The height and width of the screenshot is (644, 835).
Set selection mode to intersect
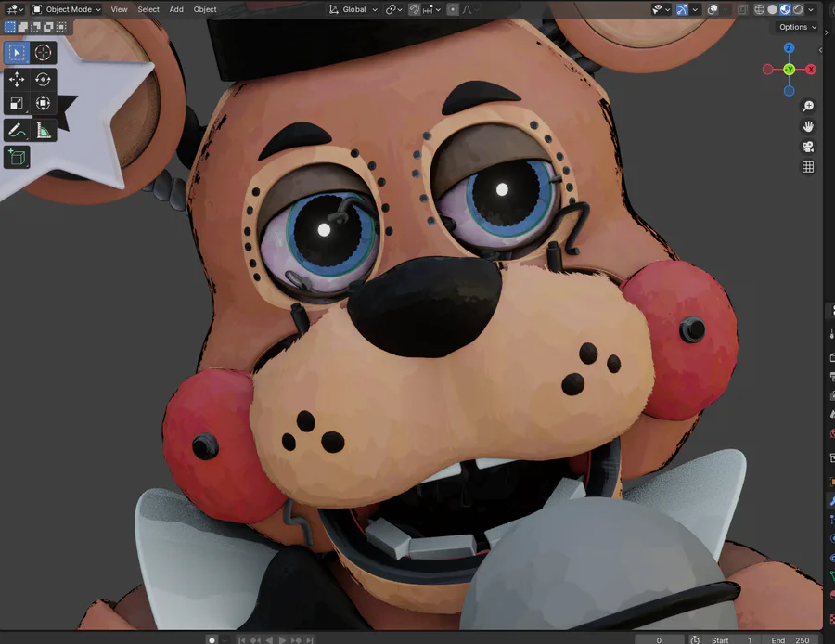(61, 27)
